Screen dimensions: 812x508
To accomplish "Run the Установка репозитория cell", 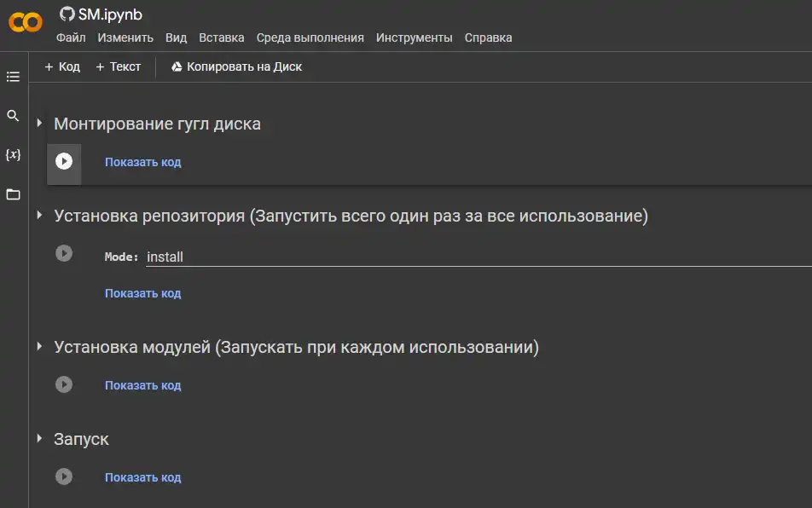I will [64, 253].
